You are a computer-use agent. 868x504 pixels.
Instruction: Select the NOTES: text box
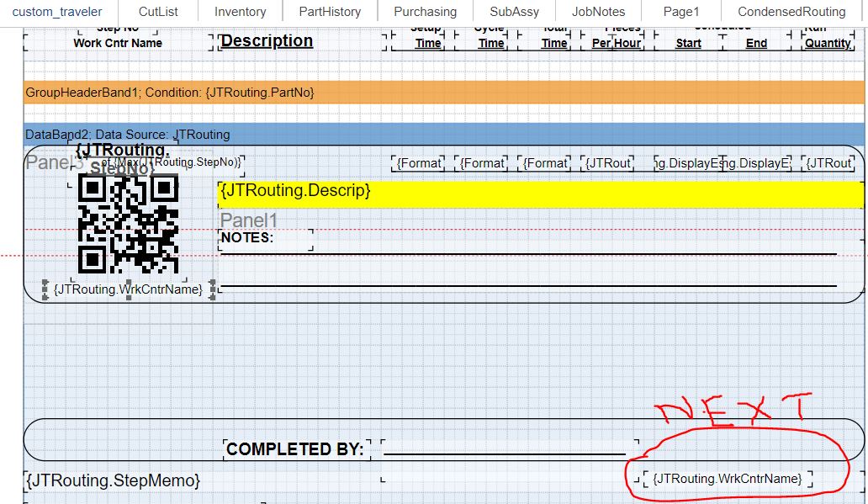(266, 240)
